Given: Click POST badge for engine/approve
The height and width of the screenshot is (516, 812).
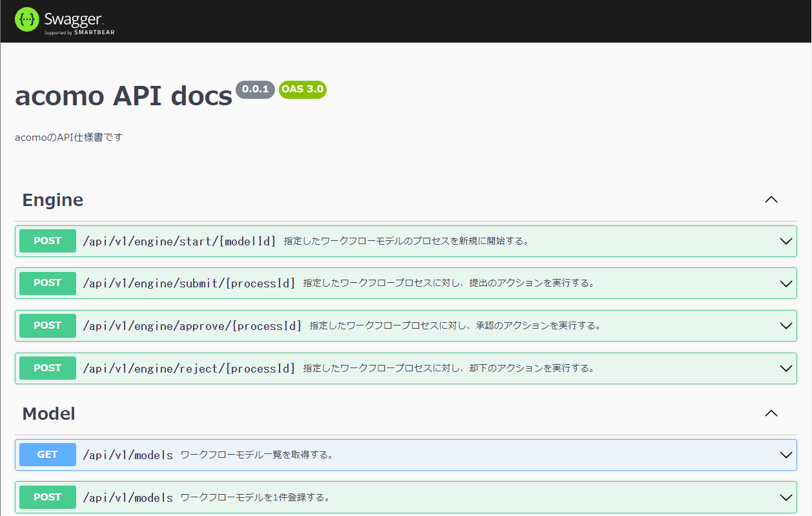Looking at the screenshot, I should click(47, 325).
